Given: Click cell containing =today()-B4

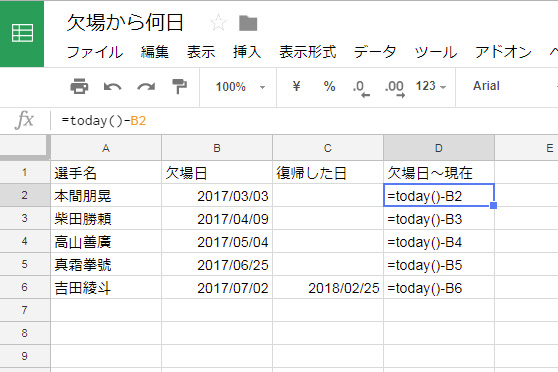Looking at the screenshot, I should pos(439,241).
